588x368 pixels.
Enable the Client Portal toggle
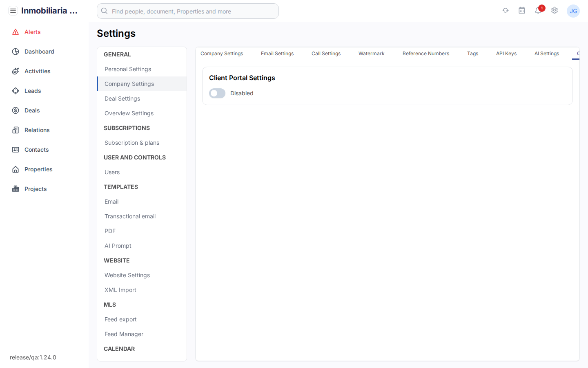(x=217, y=93)
